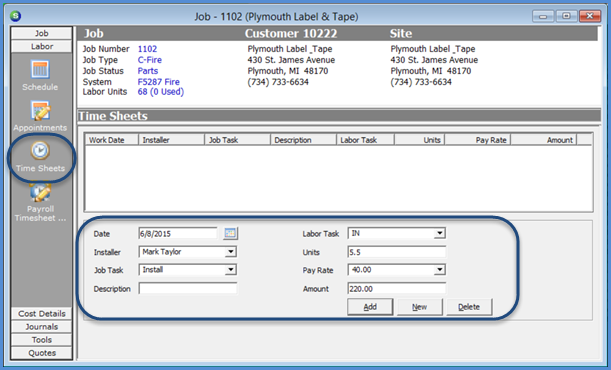Open the Tools section
611x370 pixels.
42,340
